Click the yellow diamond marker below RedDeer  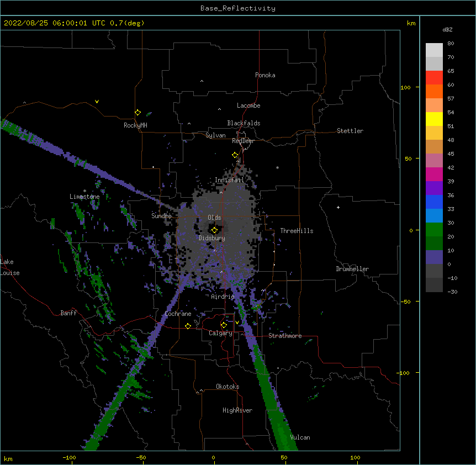(235, 155)
